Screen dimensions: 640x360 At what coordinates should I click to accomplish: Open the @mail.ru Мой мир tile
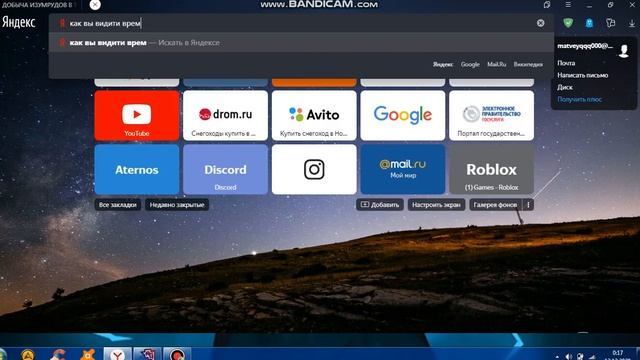[402, 169]
